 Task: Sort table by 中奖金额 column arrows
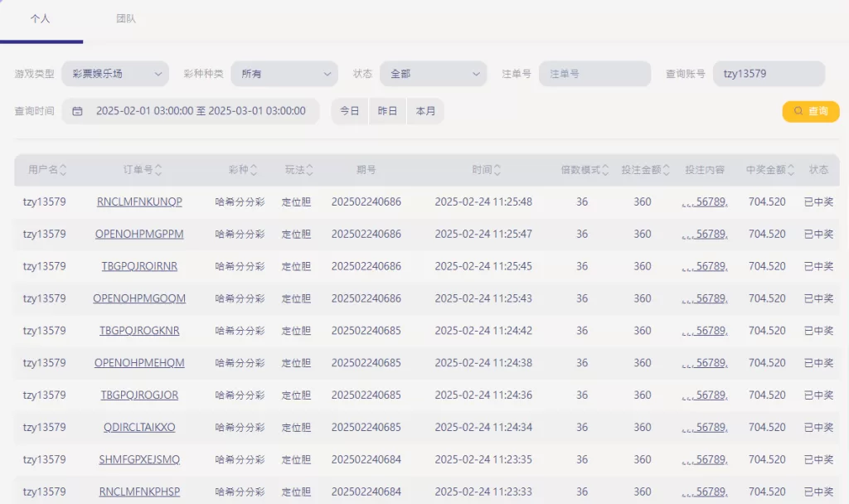tap(791, 170)
